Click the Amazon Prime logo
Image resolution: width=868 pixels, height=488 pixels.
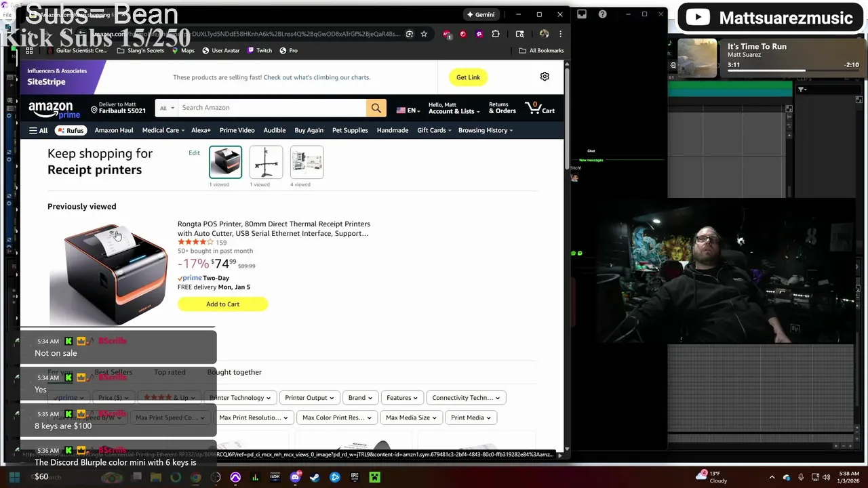[54, 109]
